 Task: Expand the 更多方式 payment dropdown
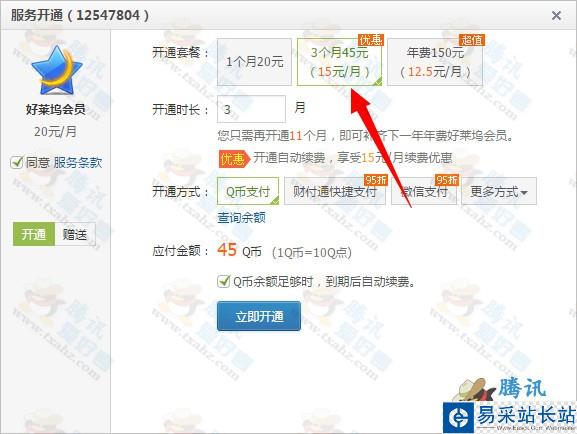(x=499, y=191)
